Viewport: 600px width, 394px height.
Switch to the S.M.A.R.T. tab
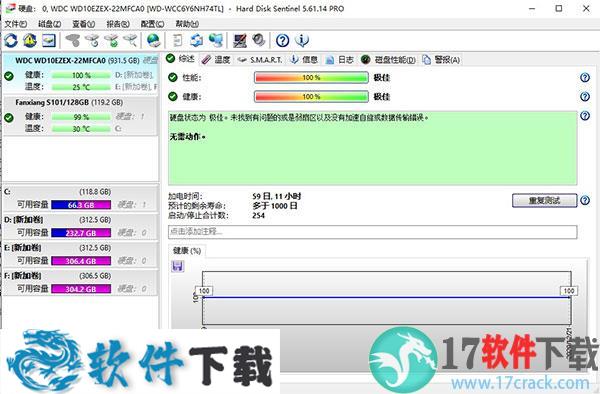tap(260, 60)
